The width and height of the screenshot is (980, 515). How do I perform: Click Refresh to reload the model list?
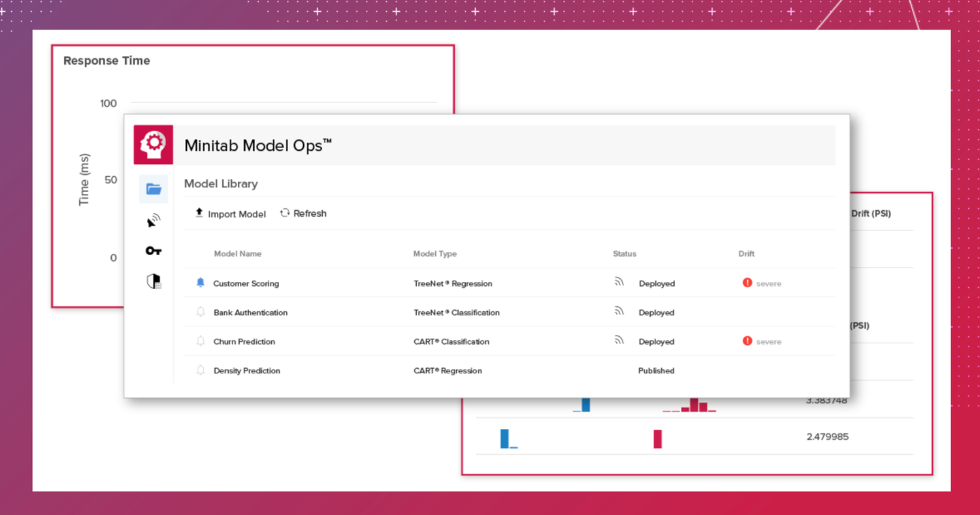coord(302,213)
